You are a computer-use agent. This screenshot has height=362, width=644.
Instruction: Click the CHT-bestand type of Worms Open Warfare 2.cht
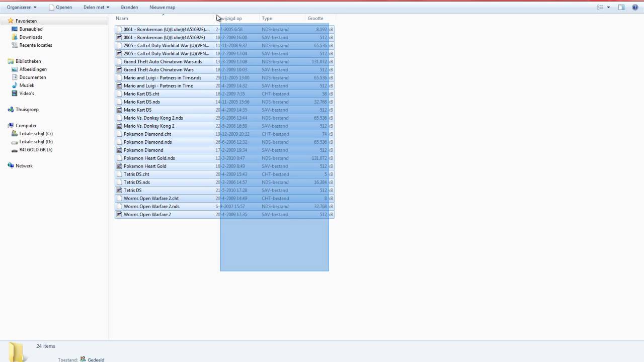(x=275, y=198)
